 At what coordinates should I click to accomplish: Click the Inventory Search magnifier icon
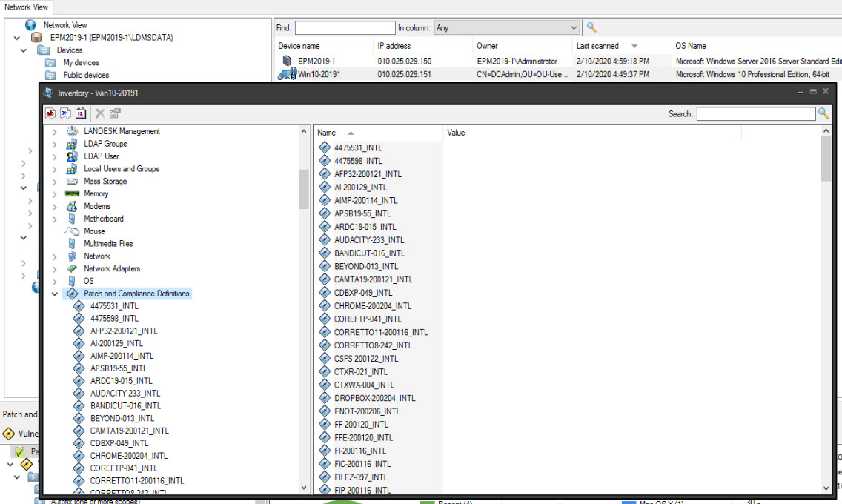point(823,113)
